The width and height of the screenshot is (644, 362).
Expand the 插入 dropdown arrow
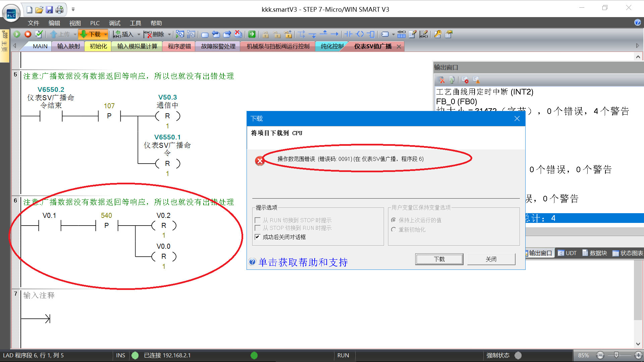click(x=139, y=34)
